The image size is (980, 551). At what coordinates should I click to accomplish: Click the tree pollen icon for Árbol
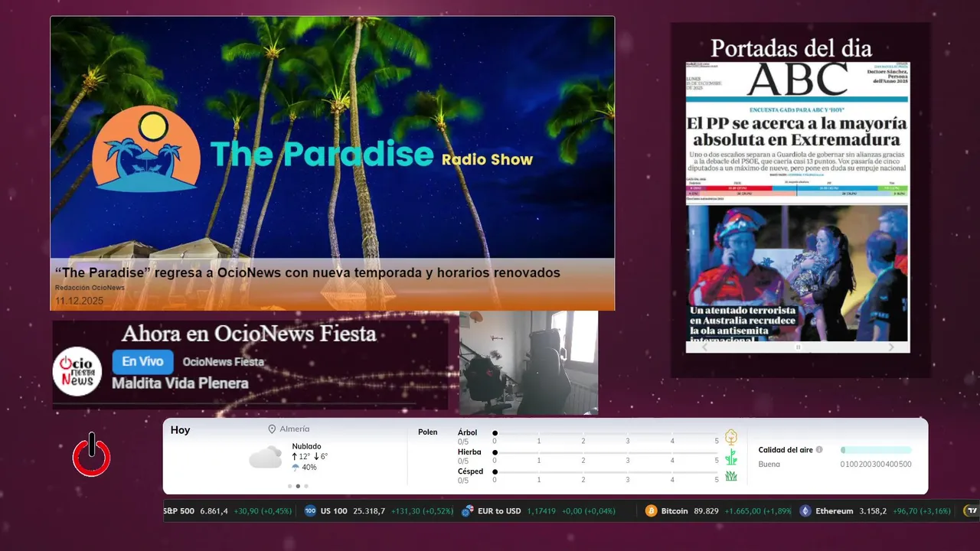pos(731,437)
